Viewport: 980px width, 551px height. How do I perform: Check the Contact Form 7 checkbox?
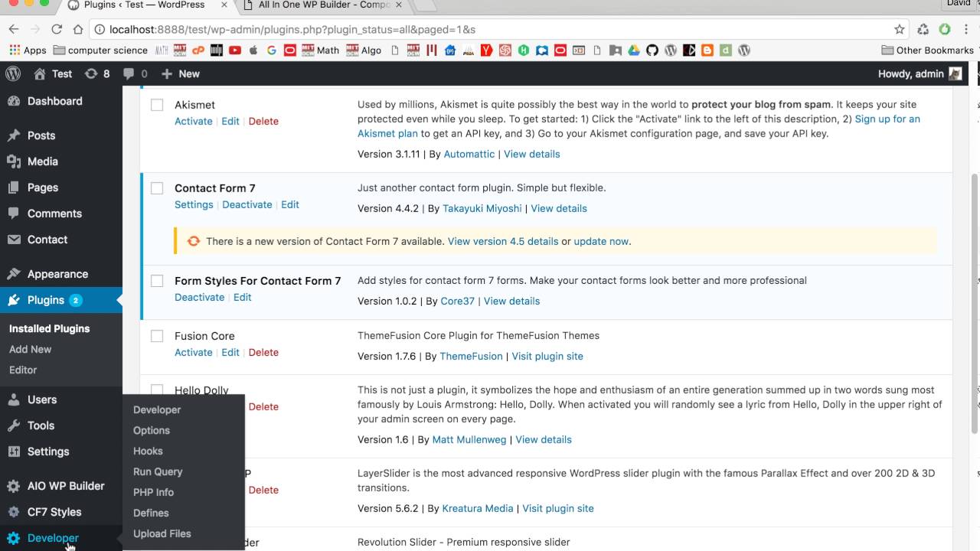[157, 188]
